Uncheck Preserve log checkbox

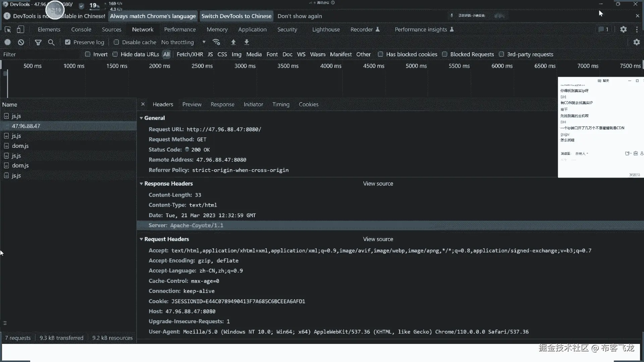68,42
